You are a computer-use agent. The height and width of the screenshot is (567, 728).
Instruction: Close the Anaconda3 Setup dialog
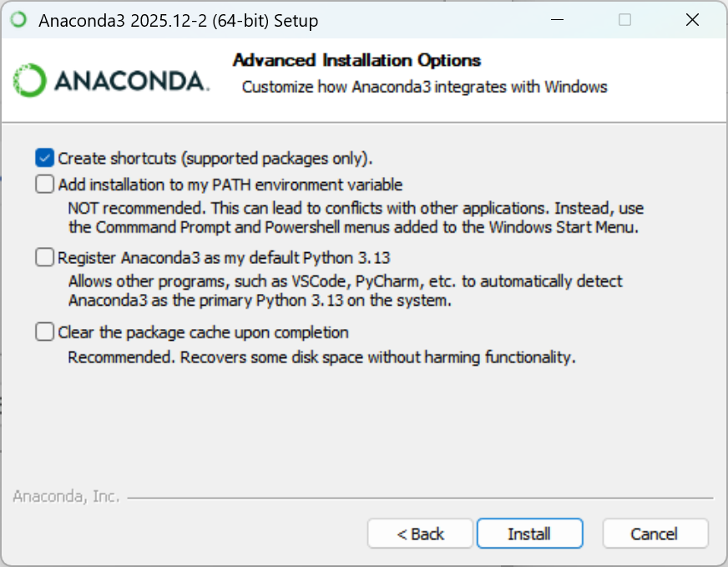pos(692,20)
